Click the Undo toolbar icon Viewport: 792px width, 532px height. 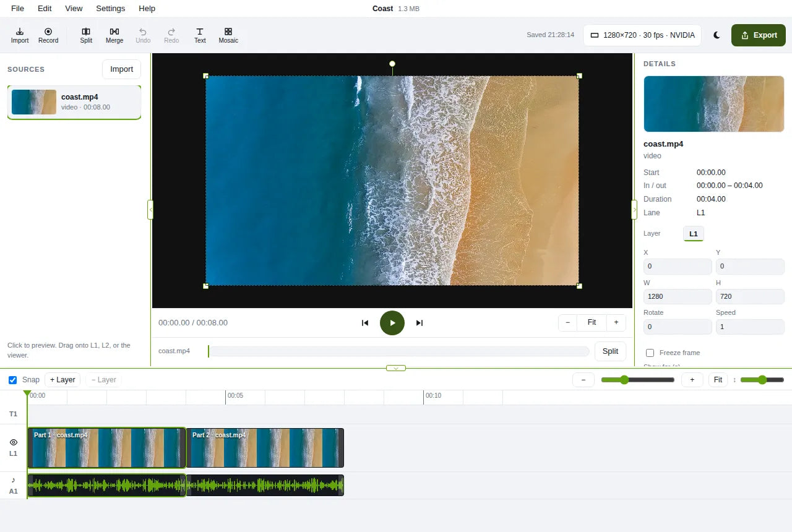point(143,35)
